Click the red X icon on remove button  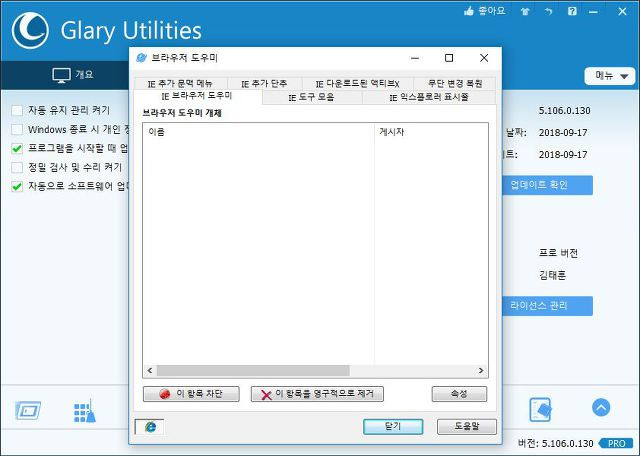[x=266, y=395]
